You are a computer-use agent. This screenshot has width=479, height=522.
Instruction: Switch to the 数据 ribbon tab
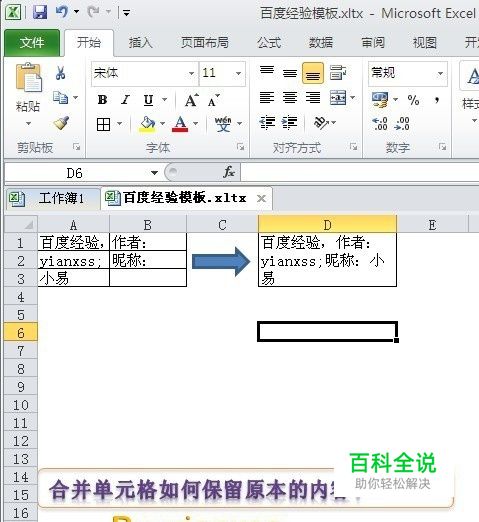321,43
